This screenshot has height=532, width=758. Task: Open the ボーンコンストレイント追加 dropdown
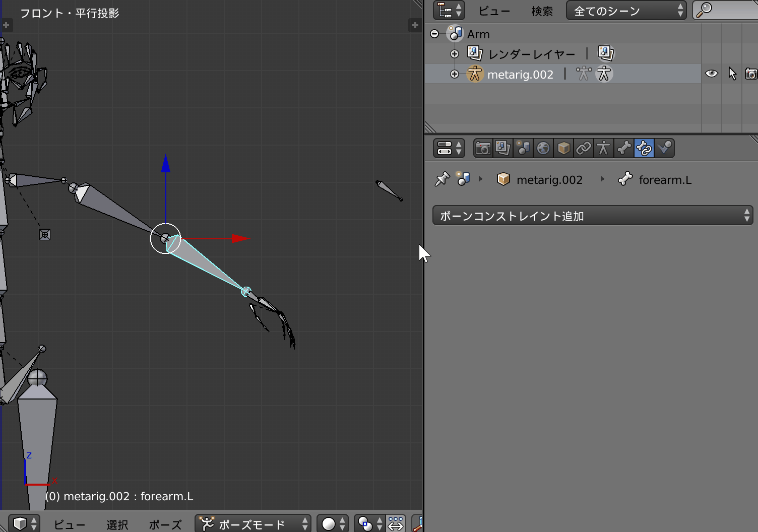click(592, 216)
